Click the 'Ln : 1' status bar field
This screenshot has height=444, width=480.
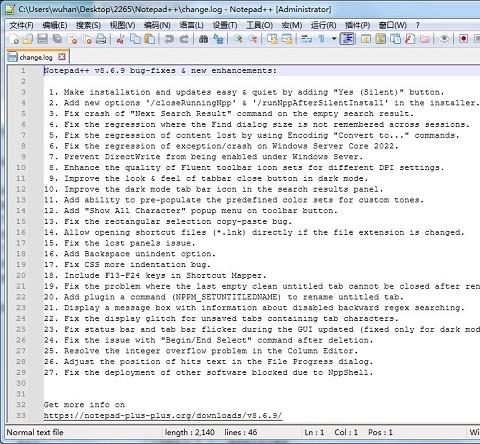[314, 432]
